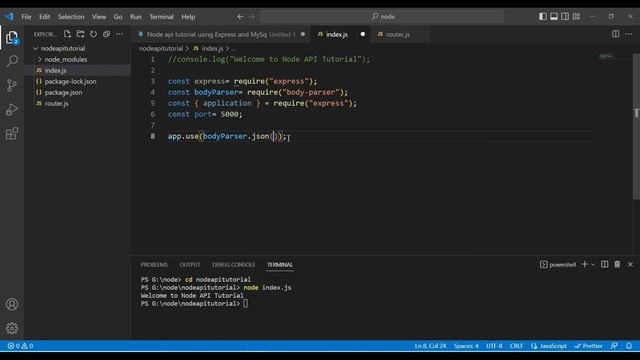
Task: Switch to the router.js editor tab
Action: (x=400, y=34)
